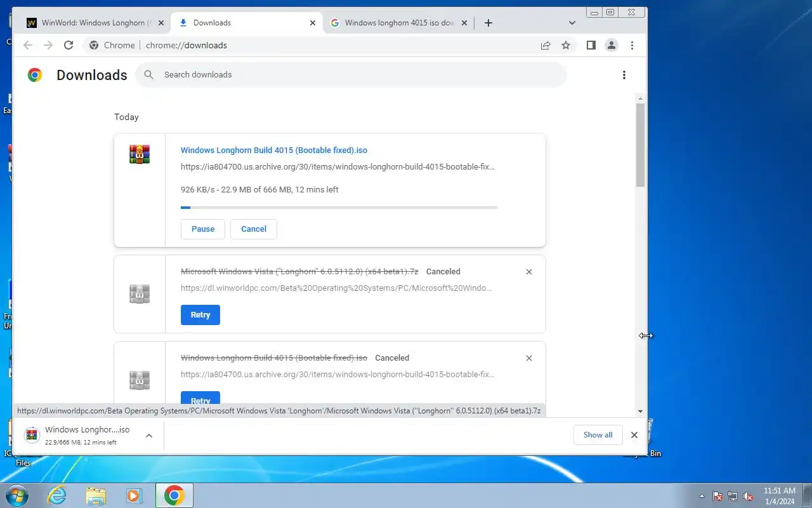Switch to Windows longhorn 4015 iso Google tab
The image size is (812, 508).
(398, 23)
